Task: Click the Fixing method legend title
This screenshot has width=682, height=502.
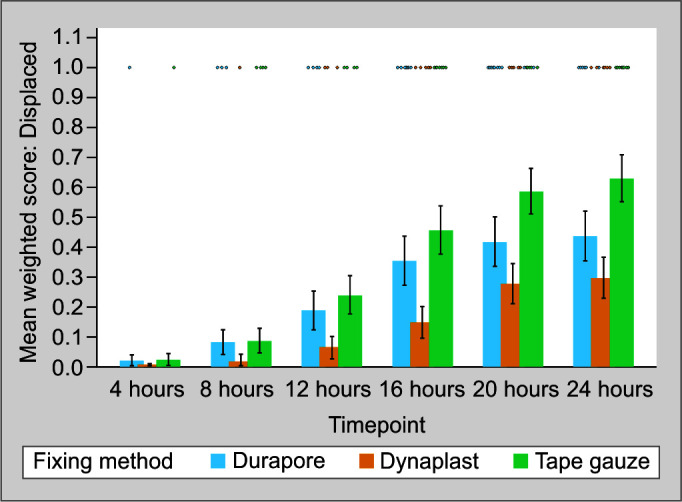Action: click(x=103, y=462)
